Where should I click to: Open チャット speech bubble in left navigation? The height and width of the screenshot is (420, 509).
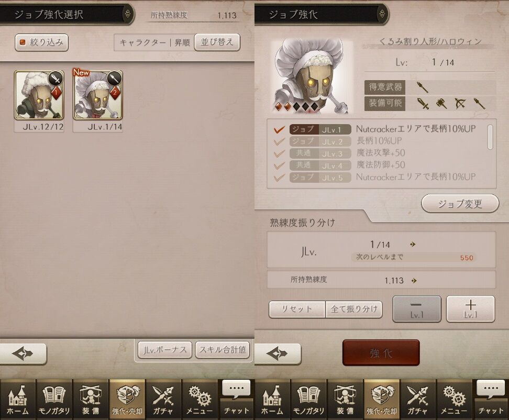coord(236,399)
